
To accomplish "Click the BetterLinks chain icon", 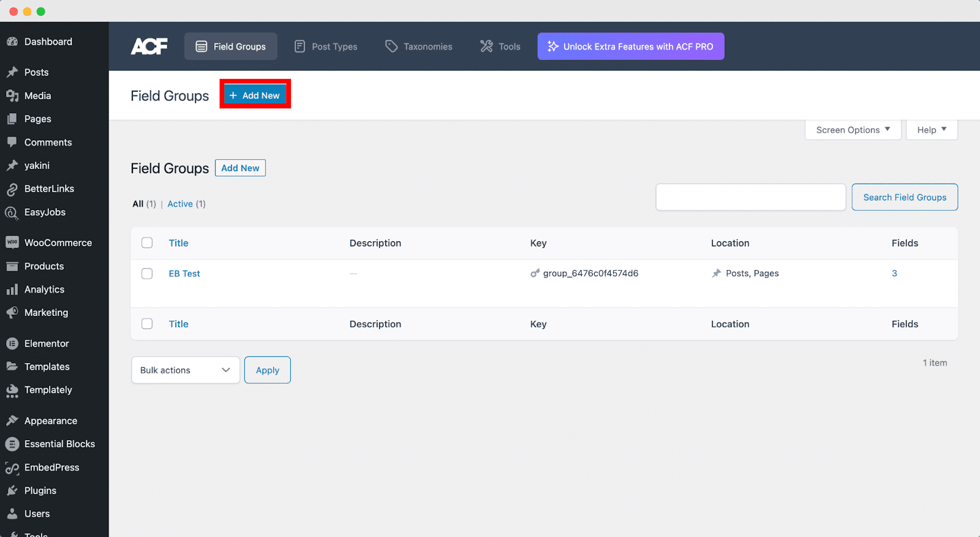I will [x=12, y=189].
